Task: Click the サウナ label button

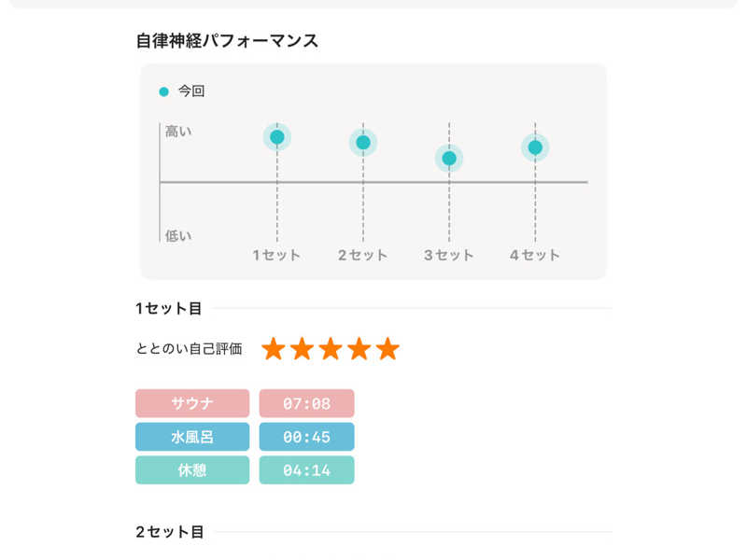Action: click(192, 403)
